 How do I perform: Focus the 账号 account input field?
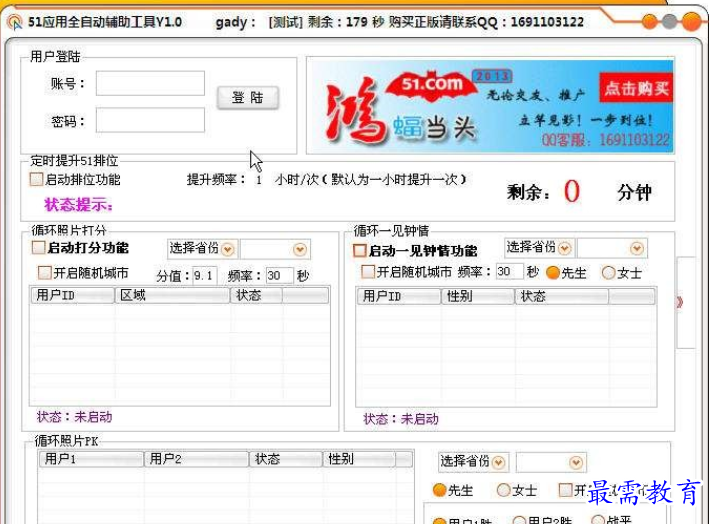(150, 83)
